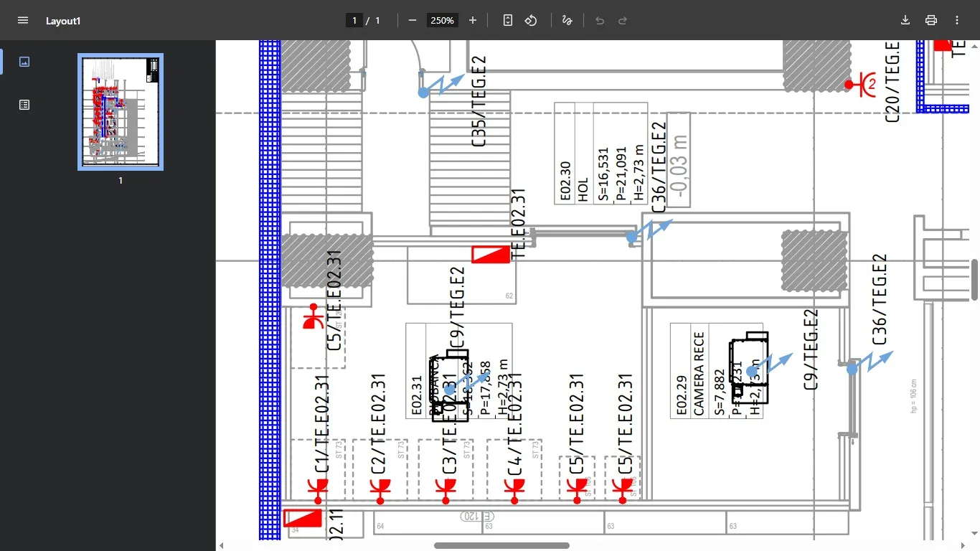Click the horizontal scrollbar thumb

click(501, 546)
